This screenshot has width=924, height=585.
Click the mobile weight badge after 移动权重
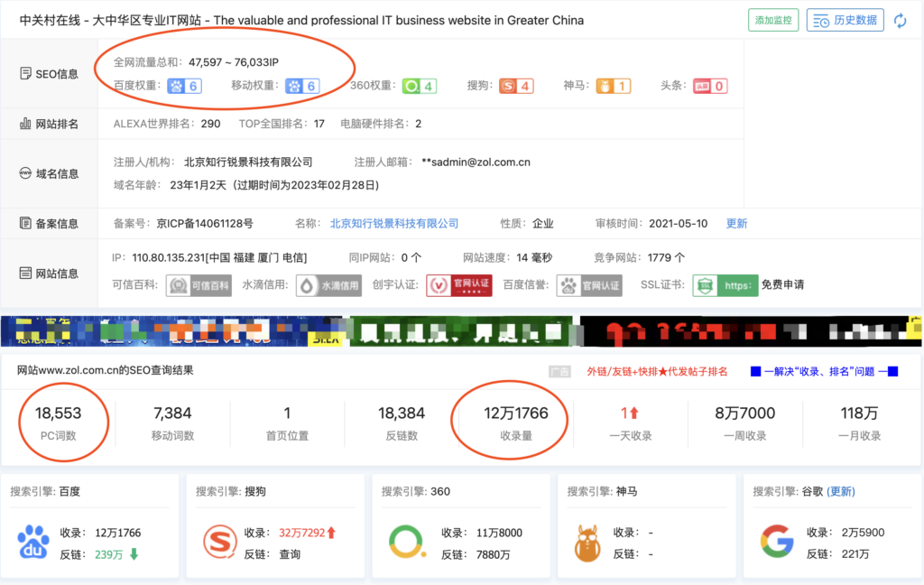(x=302, y=86)
